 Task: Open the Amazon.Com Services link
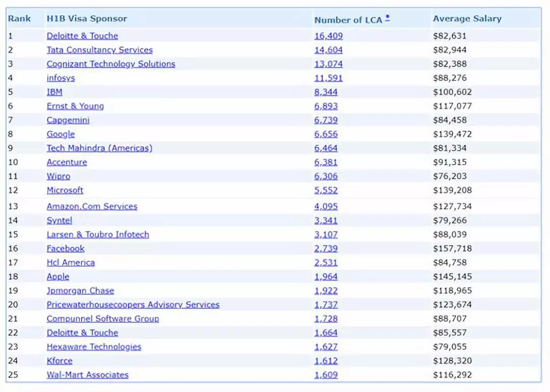pos(92,207)
